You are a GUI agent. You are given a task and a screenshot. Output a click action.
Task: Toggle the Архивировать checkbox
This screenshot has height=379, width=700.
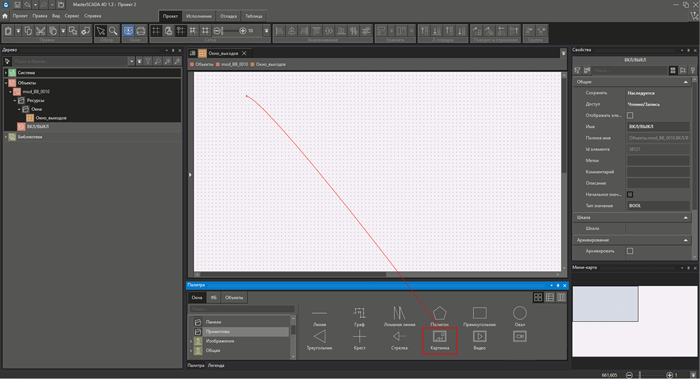630,251
